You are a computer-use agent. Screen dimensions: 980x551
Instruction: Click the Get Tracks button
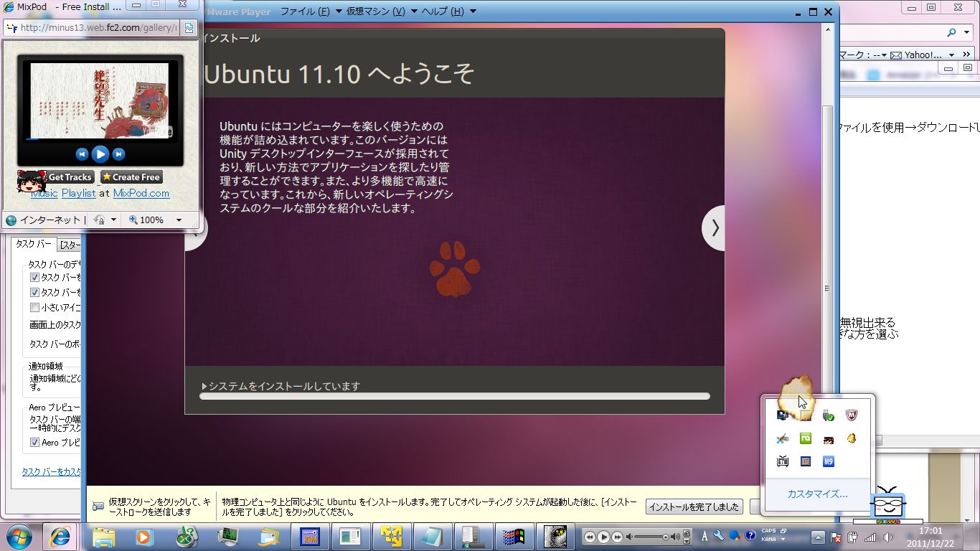pyautogui.click(x=70, y=177)
